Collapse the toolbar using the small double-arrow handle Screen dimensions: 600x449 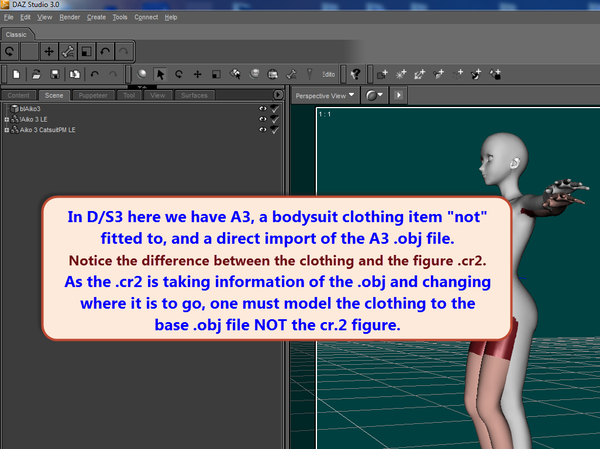coord(142,88)
